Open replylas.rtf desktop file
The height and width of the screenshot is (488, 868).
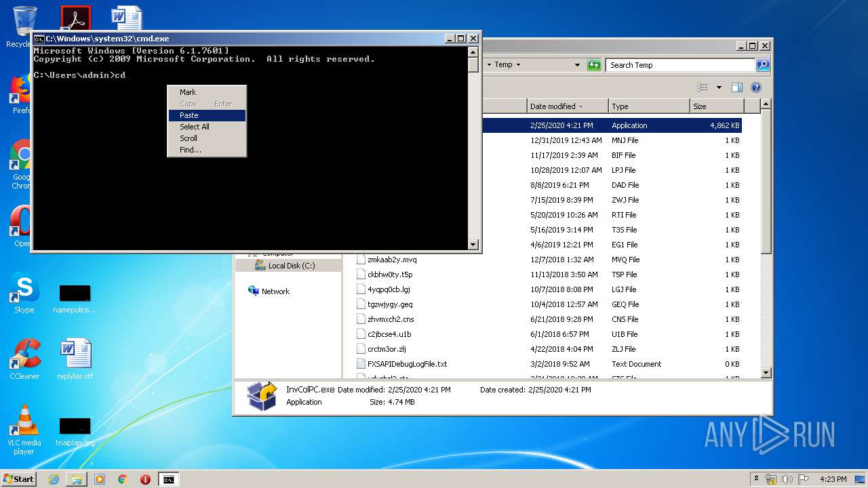(75, 359)
